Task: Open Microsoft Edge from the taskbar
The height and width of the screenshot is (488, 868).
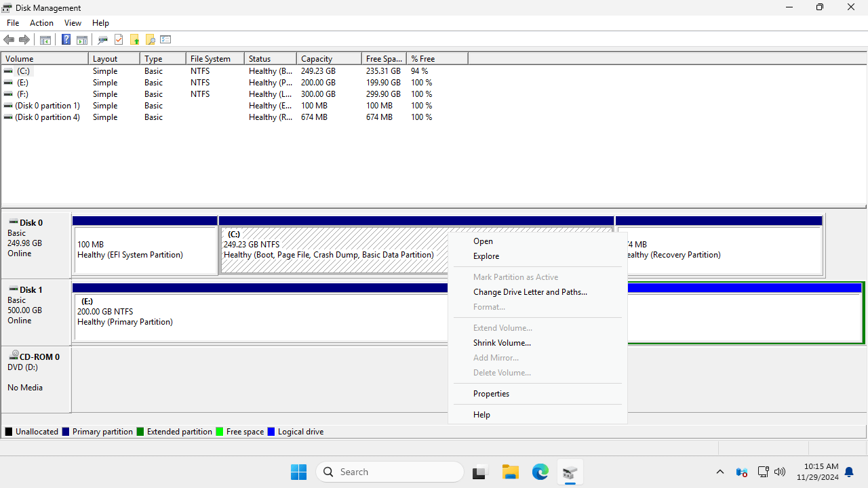Action: 540,472
